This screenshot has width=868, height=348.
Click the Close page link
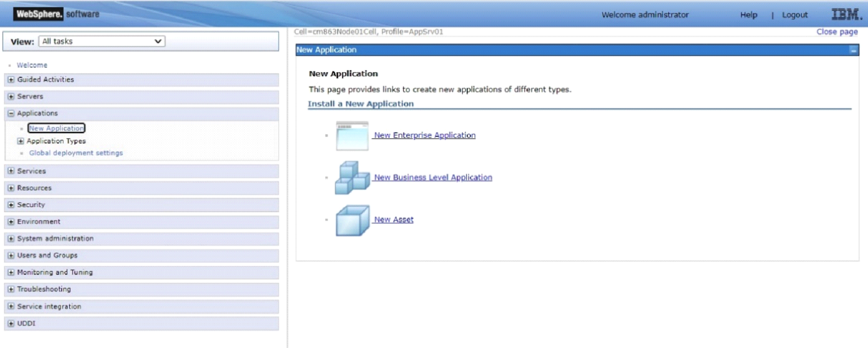coord(837,32)
